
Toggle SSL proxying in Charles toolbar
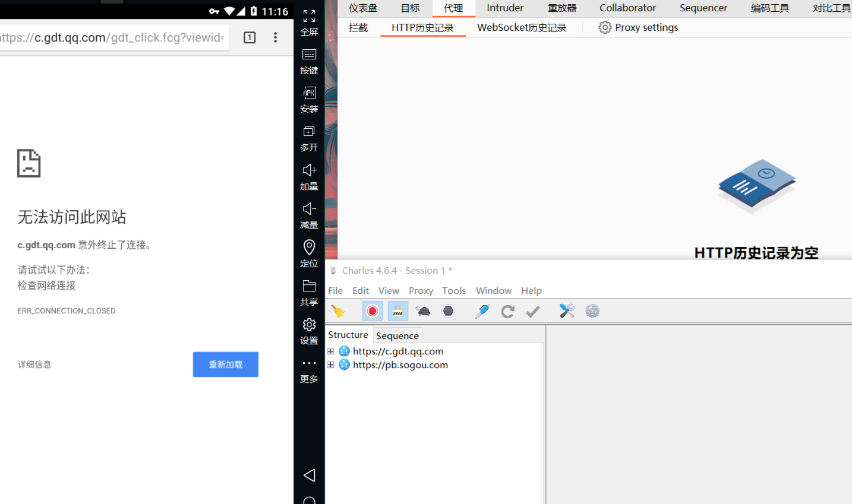pos(398,311)
